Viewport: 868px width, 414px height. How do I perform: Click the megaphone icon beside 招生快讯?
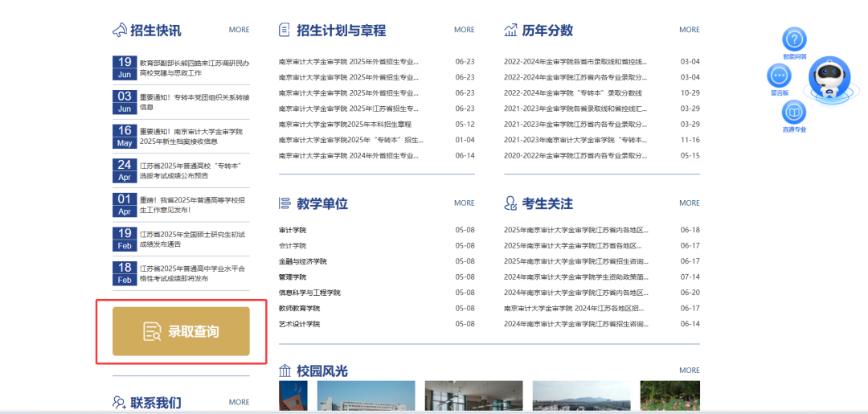(x=120, y=30)
